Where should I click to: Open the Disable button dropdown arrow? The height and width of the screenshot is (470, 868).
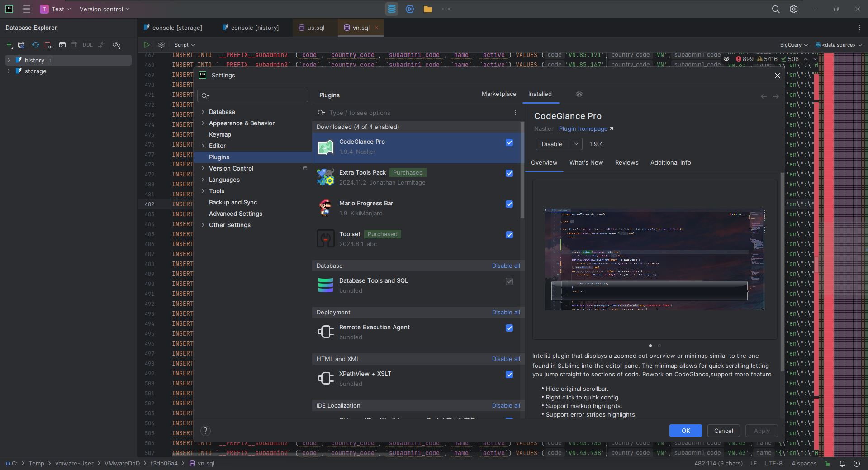(576, 144)
